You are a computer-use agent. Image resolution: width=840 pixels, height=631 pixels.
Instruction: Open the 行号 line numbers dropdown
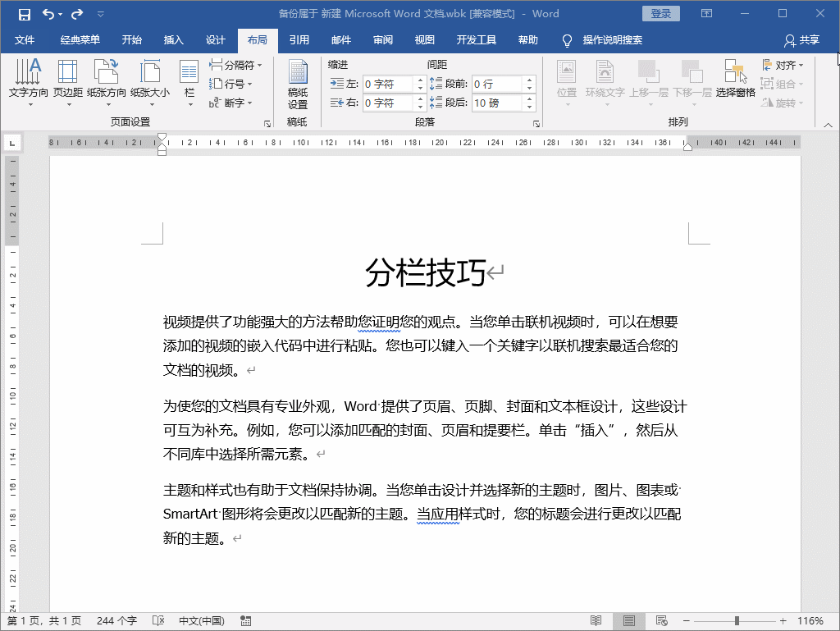(231, 84)
